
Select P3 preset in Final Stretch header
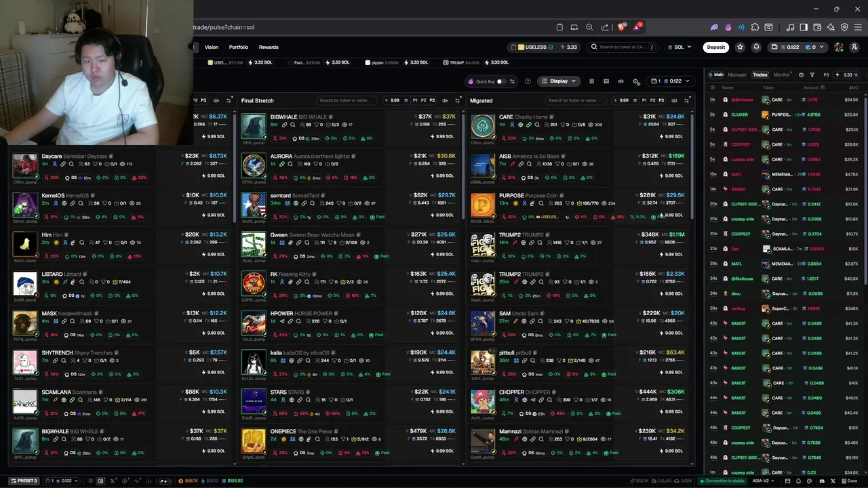point(432,100)
